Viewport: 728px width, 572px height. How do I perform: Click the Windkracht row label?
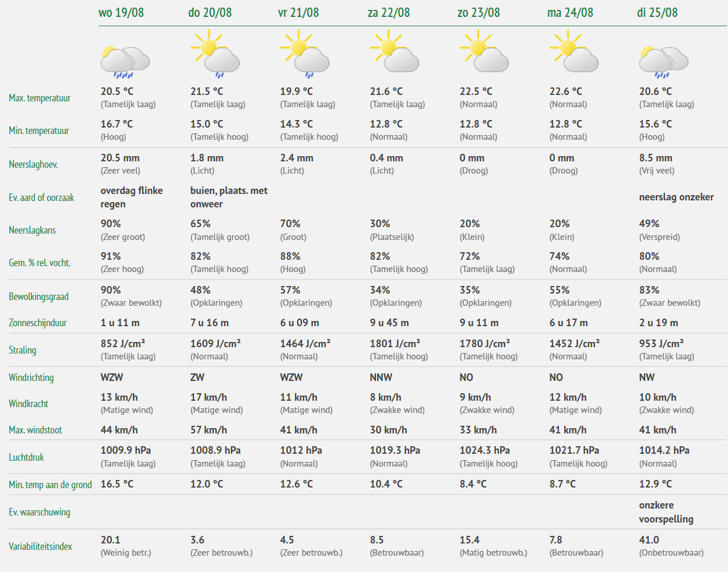(x=29, y=404)
